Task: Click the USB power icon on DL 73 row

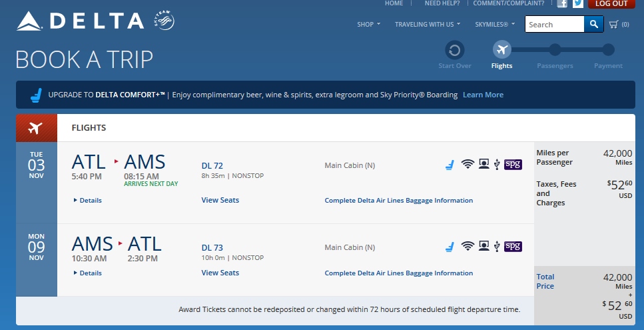Action: [x=497, y=247]
